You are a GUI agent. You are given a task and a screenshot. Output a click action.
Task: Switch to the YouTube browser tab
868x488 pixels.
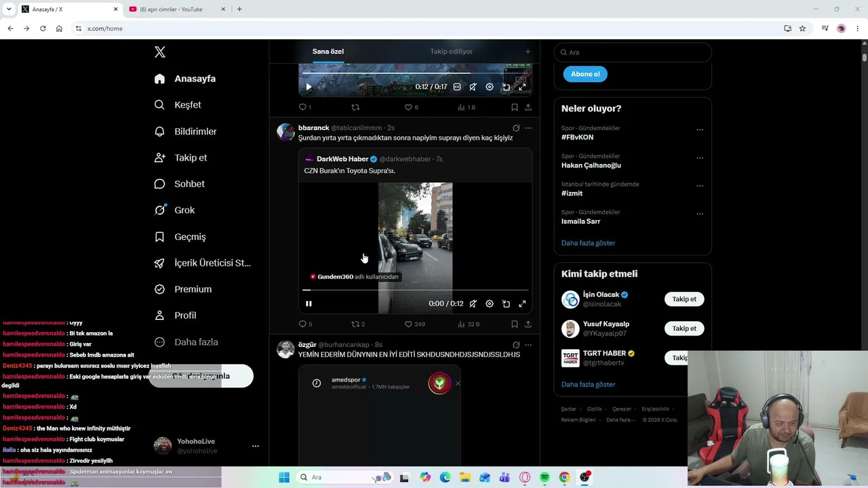pos(178,9)
